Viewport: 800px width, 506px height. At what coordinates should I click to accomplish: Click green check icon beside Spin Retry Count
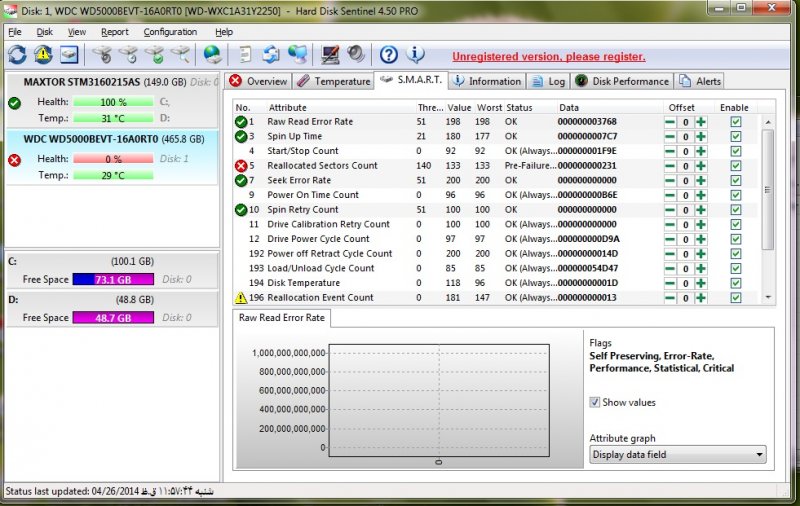(x=241, y=210)
